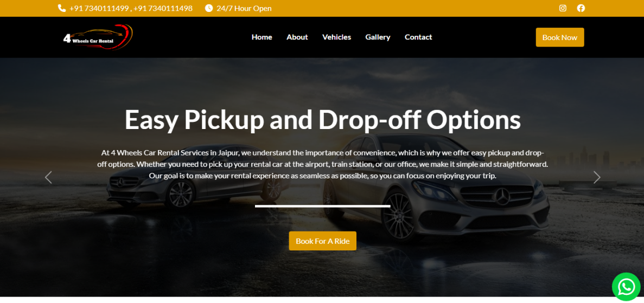644x303 pixels.
Task: Go to the Vehicles page
Action: click(x=336, y=37)
